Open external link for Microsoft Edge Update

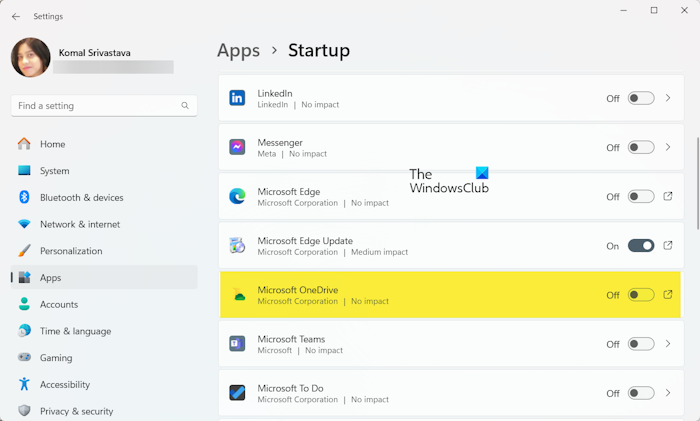pyautogui.click(x=668, y=246)
